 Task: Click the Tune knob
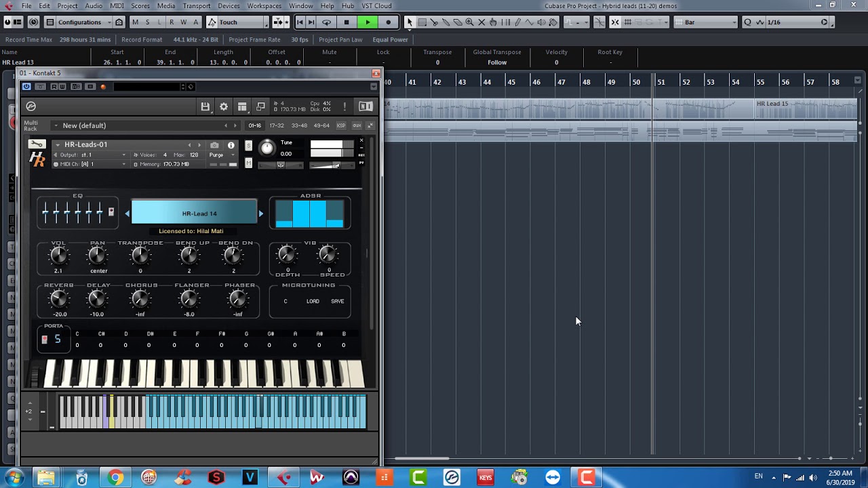267,148
